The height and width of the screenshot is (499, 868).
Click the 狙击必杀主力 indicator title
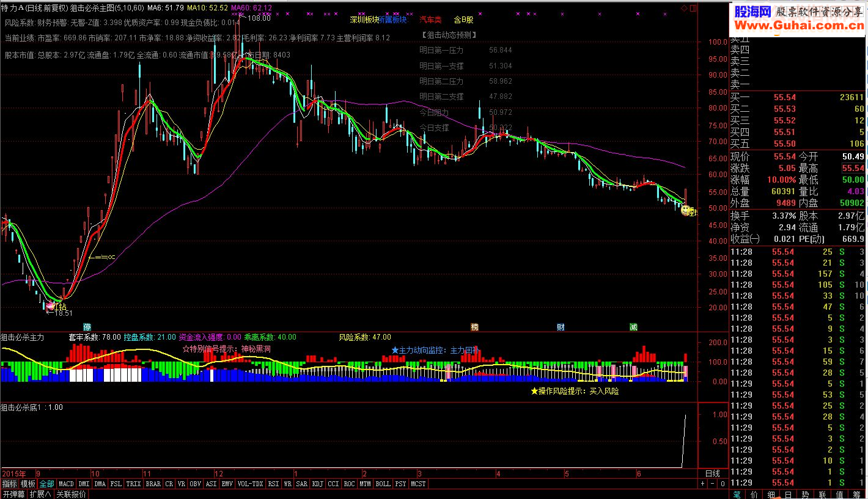(23, 337)
